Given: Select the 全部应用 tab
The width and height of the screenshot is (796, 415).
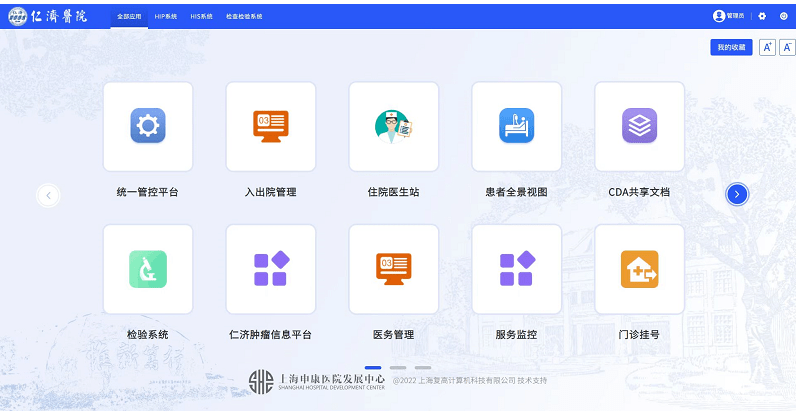Looking at the screenshot, I should tap(129, 16).
